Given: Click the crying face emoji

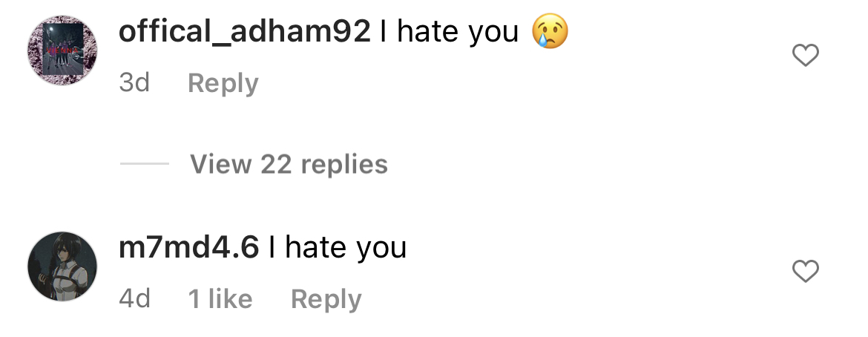Looking at the screenshot, I should tap(550, 32).
